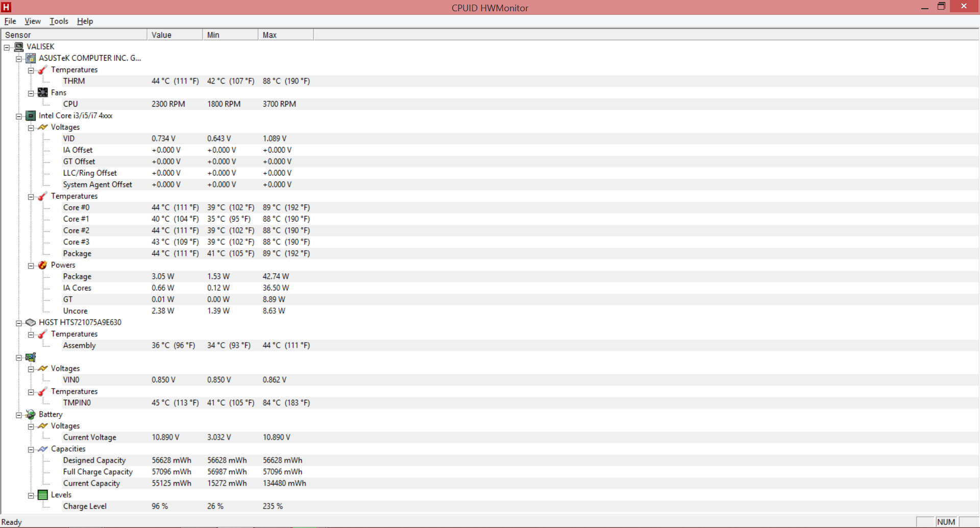Click the thermometer icon above TMPIN0
This screenshot has height=528, width=980.
coord(43,391)
